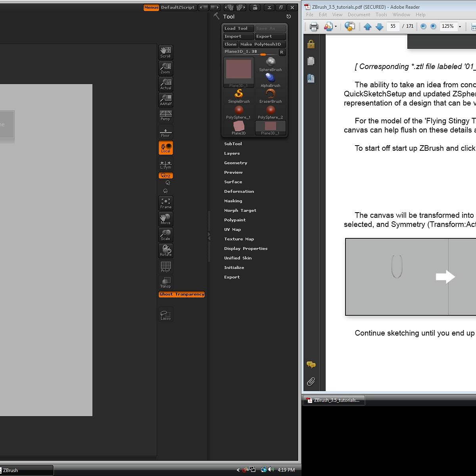Viewport: 476px width, 476px height.
Task: Open the print dialog in Adobe Reader
Action: pyautogui.click(x=314, y=26)
